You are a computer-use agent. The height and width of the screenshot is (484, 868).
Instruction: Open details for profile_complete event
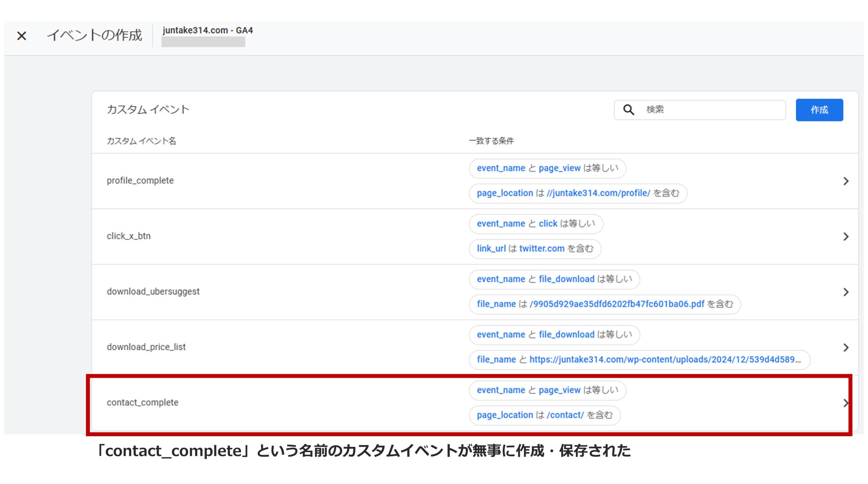tap(846, 181)
